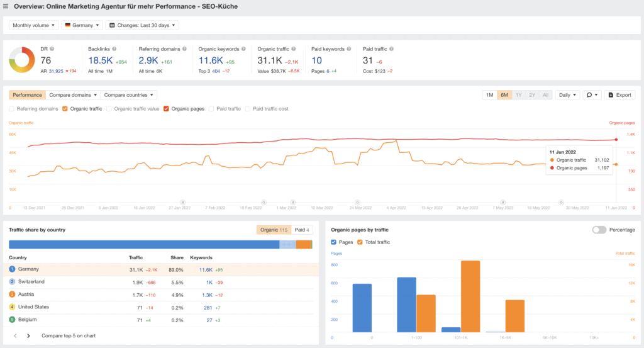
Task: Click the DR donut chart icon
Action: tap(22, 60)
